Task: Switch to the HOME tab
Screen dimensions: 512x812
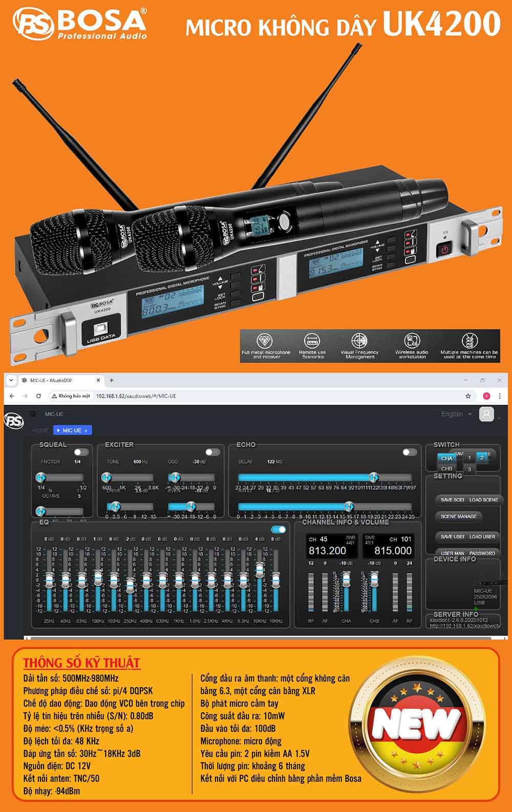Action: [40, 430]
